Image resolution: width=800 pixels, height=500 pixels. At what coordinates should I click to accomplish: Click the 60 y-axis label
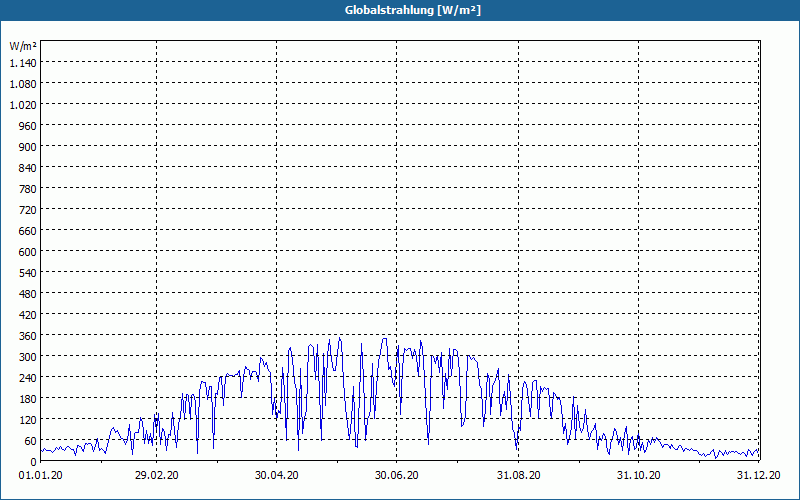(x=31, y=441)
